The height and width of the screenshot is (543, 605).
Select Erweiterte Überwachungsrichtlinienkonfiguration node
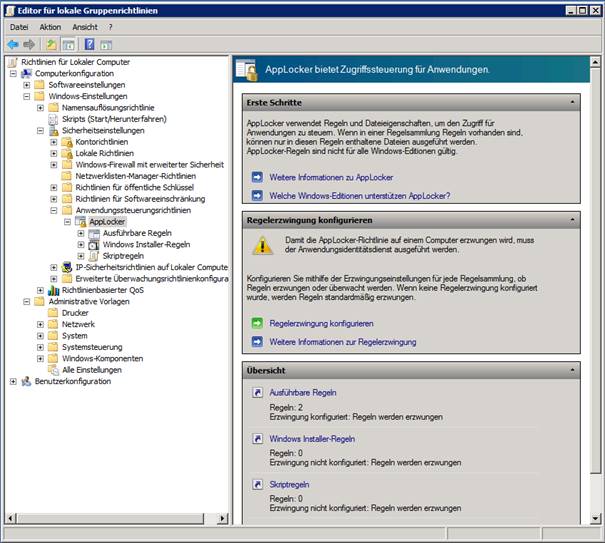pyautogui.click(x=152, y=279)
